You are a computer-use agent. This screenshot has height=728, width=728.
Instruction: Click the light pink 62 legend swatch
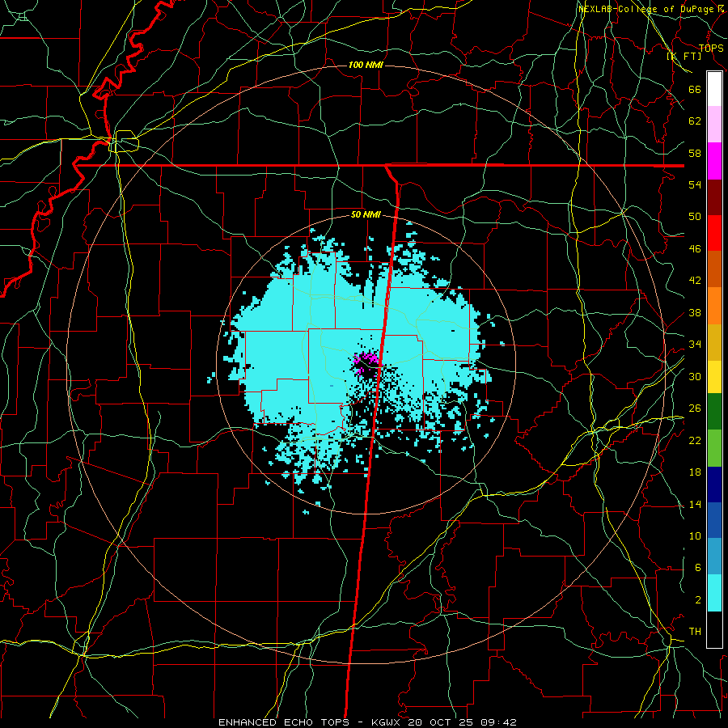point(714,125)
